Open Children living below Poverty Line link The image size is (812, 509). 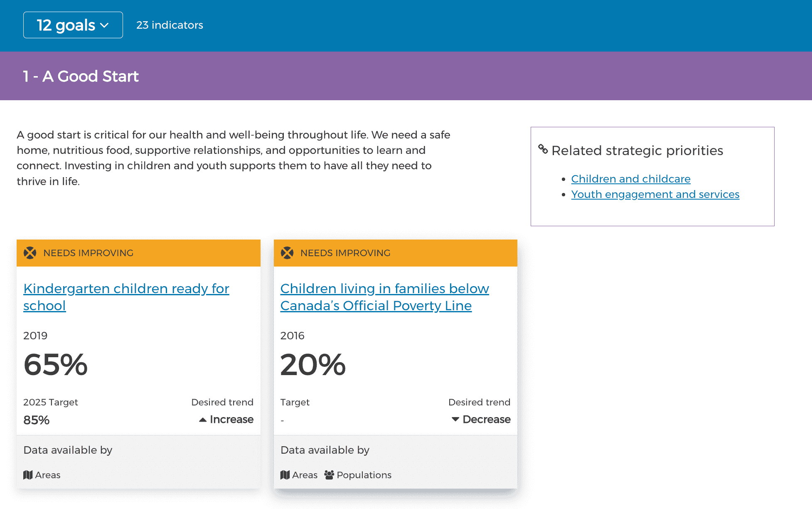pyautogui.click(x=384, y=289)
